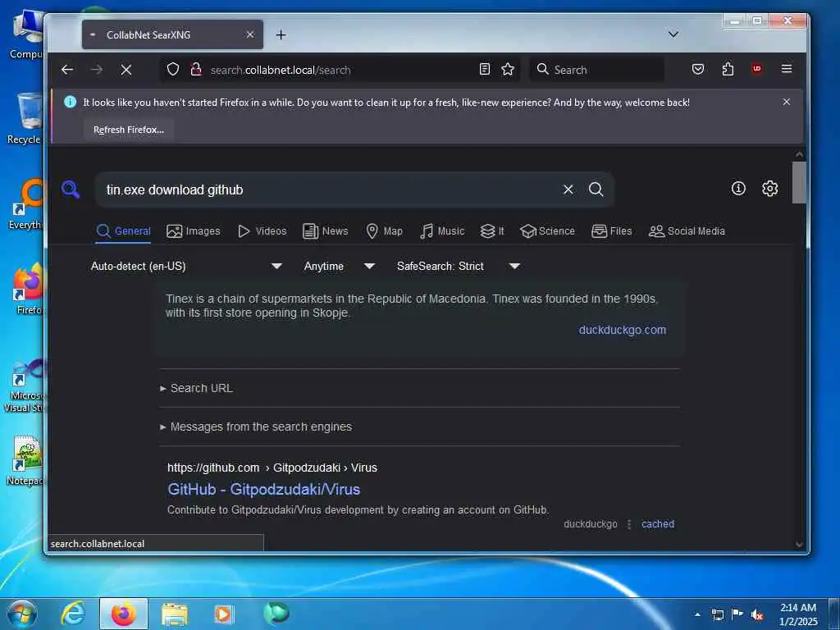Click the muted volume tray icon
The width and height of the screenshot is (840, 630).
click(757, 615)
